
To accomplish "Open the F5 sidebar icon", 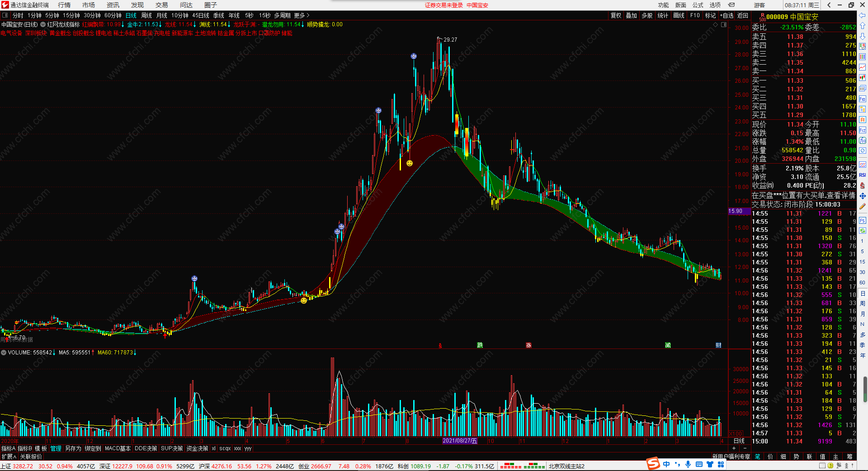I will click(x=863, y=221).
